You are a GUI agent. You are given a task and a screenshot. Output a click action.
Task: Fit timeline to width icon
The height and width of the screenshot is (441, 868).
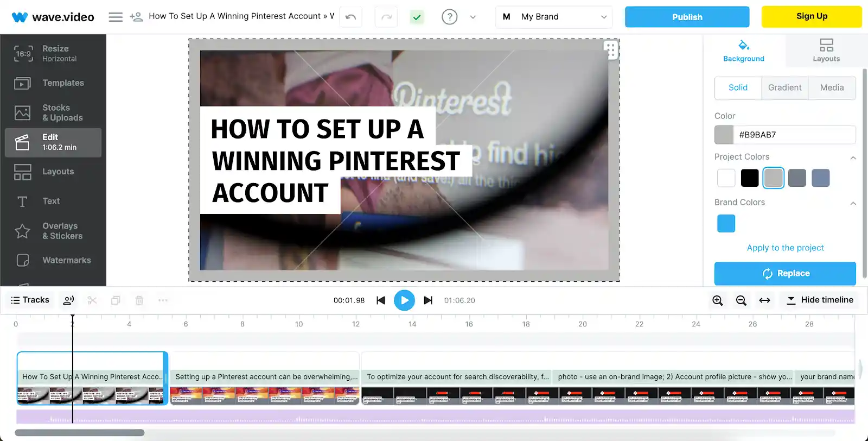pyautogui.click(x=764, y=300)
